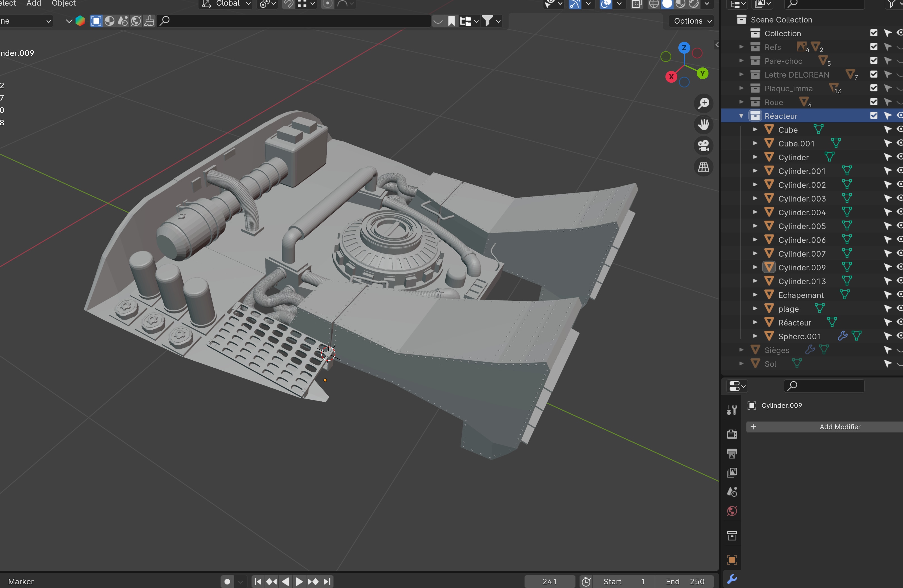Click the pan view hand icon

click(704, 125)
